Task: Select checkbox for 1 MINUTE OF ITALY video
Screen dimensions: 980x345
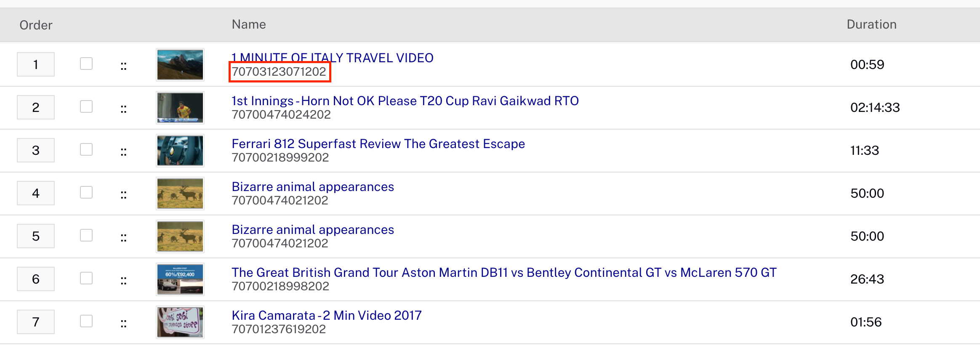Action: [x=86, y=64]
